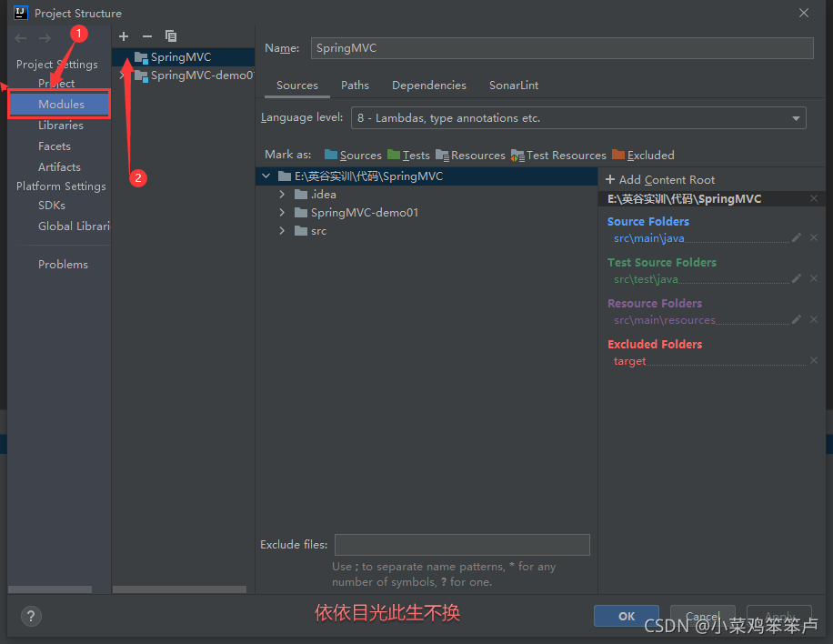Click the left sidebar horizontal scrollbar
Image resolution: width=833 pixels, height=644 pixels.
coord(50,589)
